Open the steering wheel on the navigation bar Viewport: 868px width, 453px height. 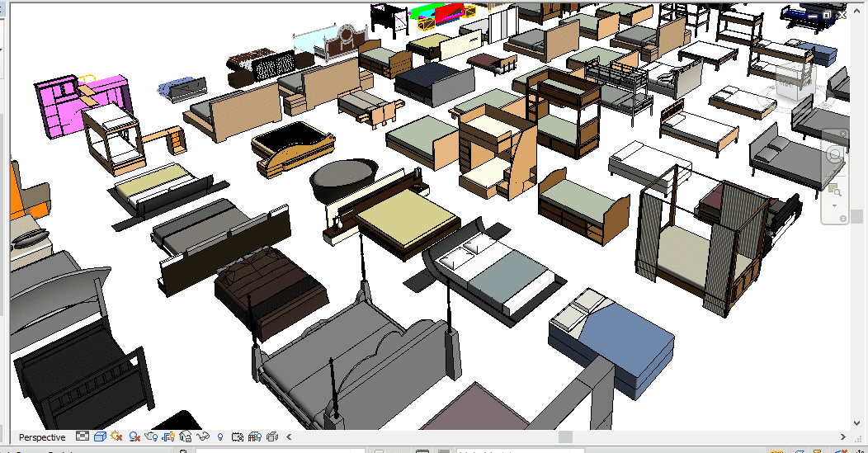tap(835, 155)
